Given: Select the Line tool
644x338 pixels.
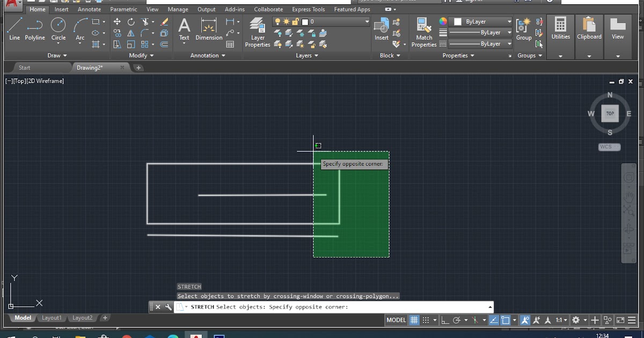Looking at the screenshot, I should tap(14, 28).
